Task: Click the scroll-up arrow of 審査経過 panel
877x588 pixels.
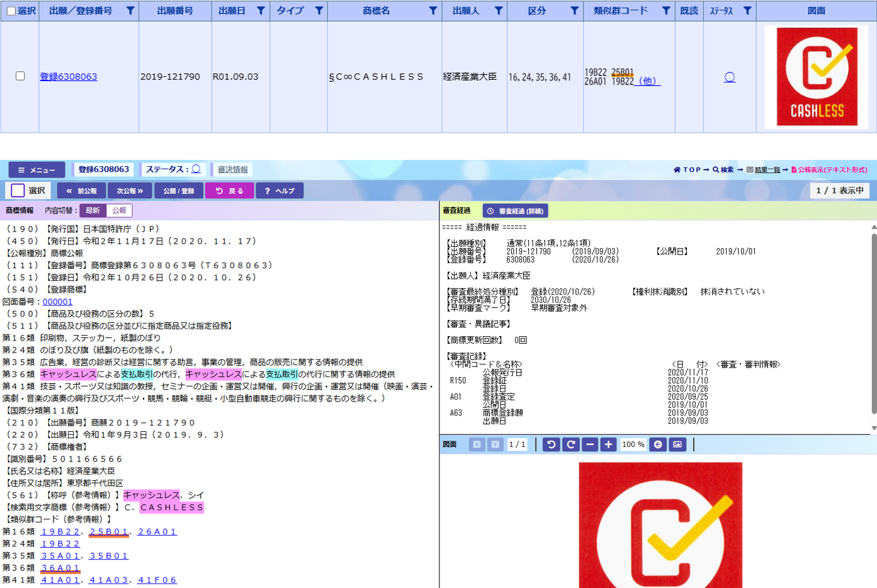Action: point(874,227)
